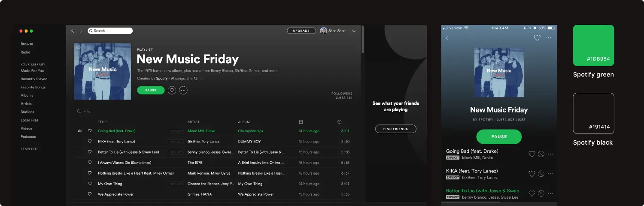Sort by ALBUM column header
This screenshot has width=644, height=206.
coord(244,122)
